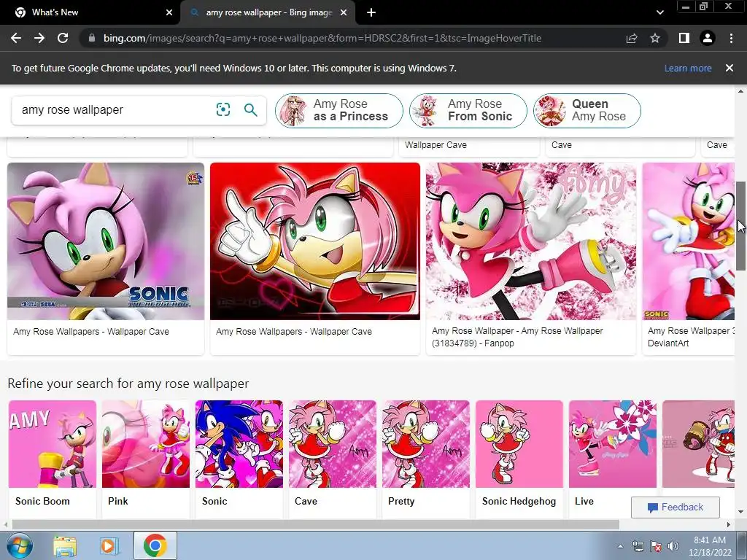Close the amy rose wallpaper tab

[344, 12]
